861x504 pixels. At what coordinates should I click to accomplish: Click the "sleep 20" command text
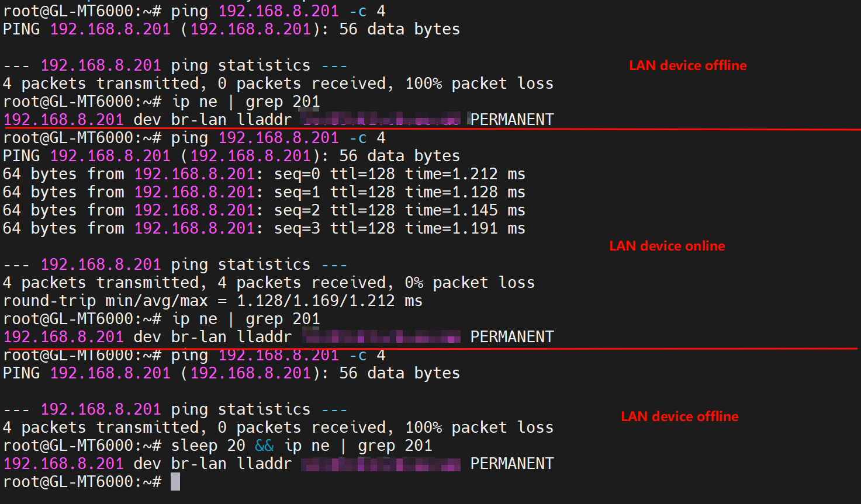pyautogui.click(x=208, y=446)
